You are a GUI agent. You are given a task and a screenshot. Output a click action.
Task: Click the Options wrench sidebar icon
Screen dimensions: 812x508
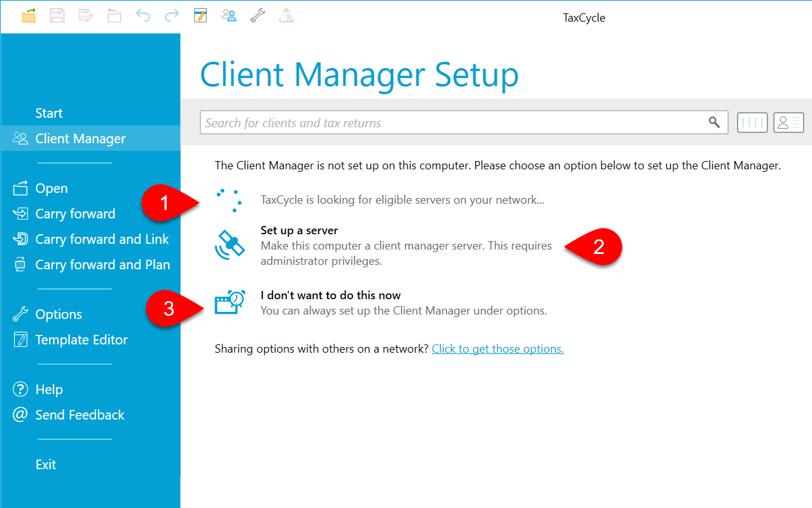[20, 314]
